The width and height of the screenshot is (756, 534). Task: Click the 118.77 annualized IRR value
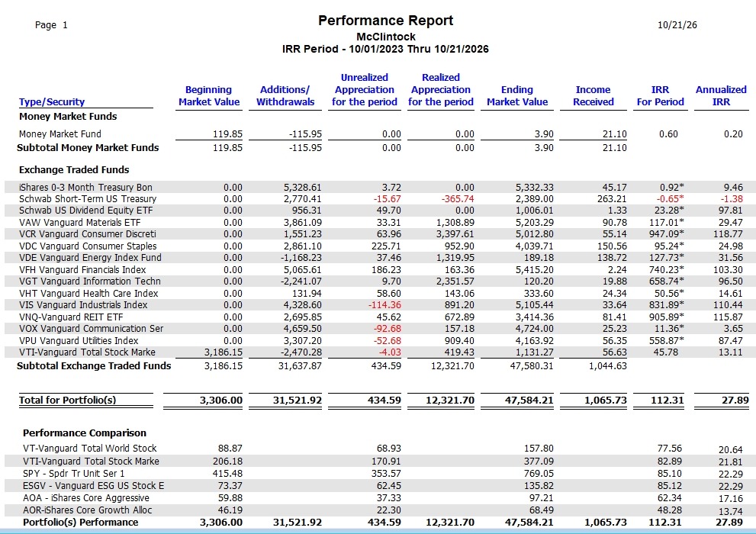(x=728, y=233)
